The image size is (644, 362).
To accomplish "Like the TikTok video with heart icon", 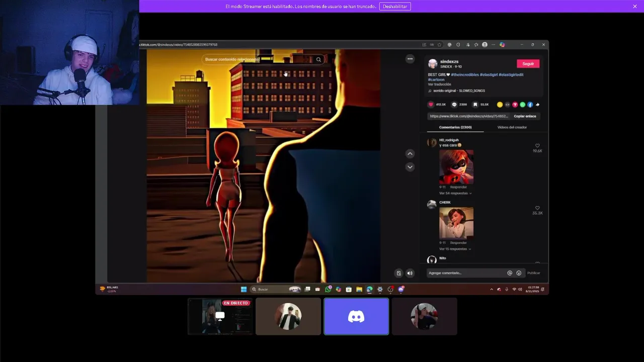I will click(430, 105).
